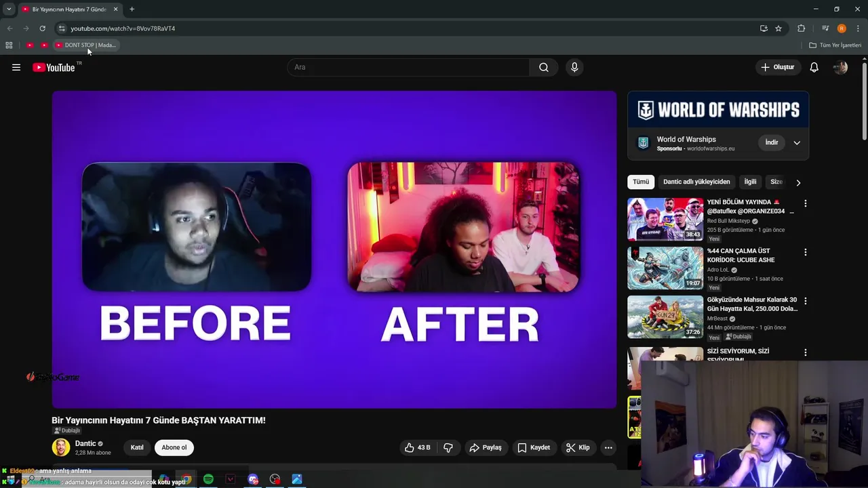This screenshot has height=488, width=868.
Task: Open options for Red Bull Miksteyp video
Action: click(x=805, y=203)
